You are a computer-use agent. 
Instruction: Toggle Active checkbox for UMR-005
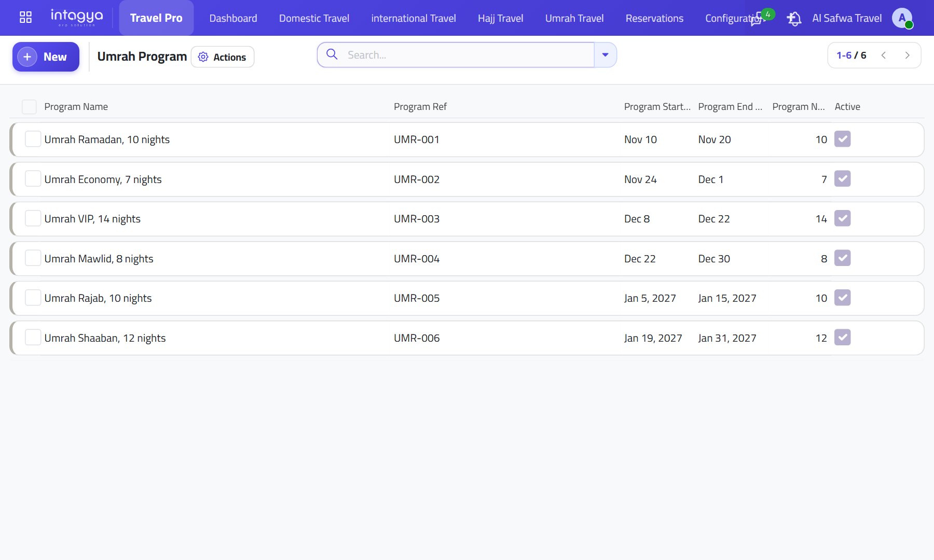[843, 298]
